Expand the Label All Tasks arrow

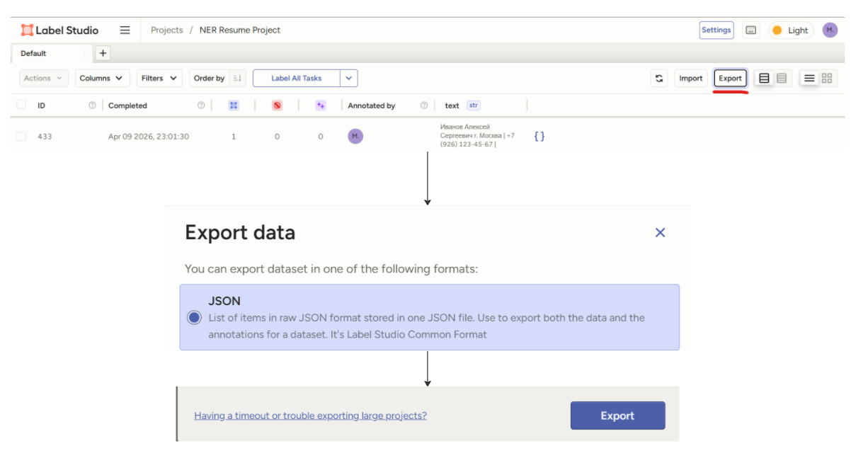[349, 79]
